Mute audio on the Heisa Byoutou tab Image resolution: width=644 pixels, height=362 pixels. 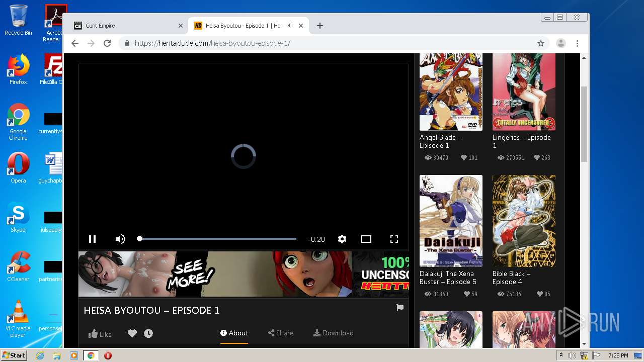tap(290, 26)
